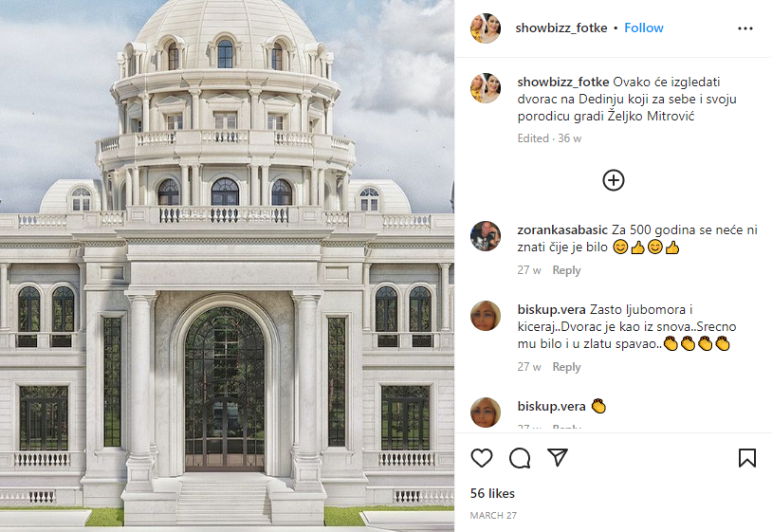Reply to biskup.vera Dvorac comment

(566, 367)
